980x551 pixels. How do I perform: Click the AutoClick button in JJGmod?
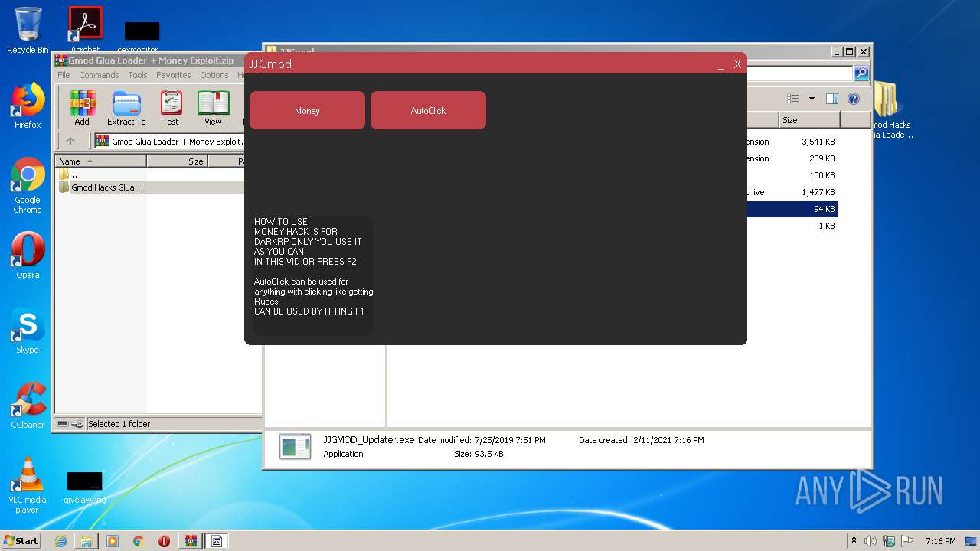(x=428, y=110)
